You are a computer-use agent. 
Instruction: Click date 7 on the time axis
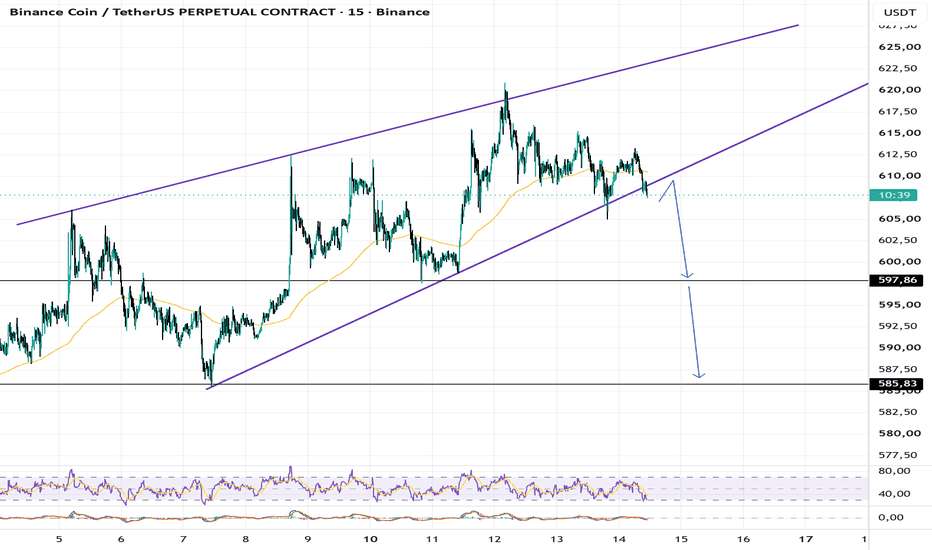click(x=183, y=539)
